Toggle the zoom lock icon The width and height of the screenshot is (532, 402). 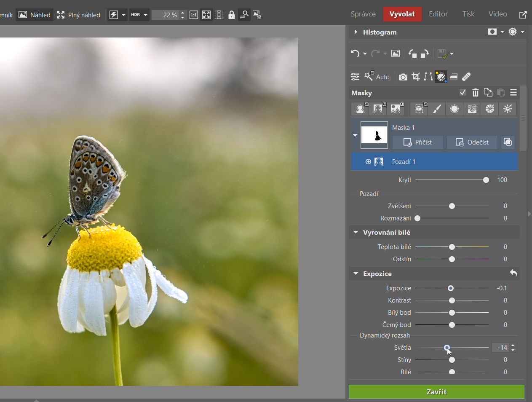click(232, 15)
